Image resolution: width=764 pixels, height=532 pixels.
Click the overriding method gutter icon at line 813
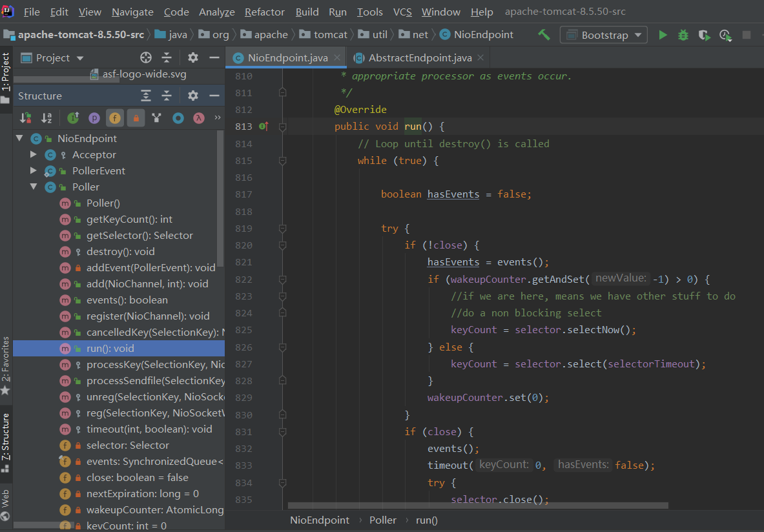(x=263, y=126)
